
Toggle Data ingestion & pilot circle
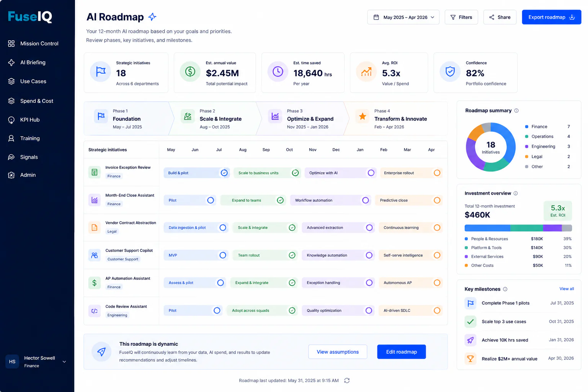tap(223, 228)
